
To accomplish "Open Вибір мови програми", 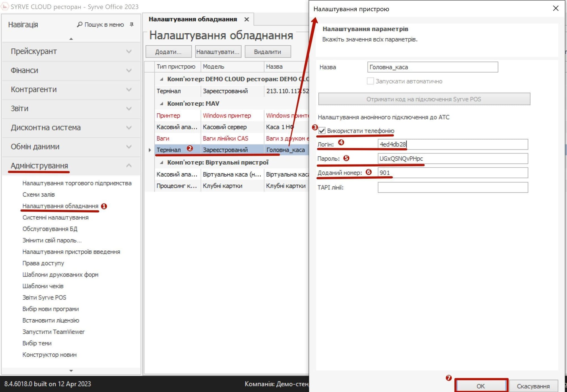I will [x=50, y=309].
